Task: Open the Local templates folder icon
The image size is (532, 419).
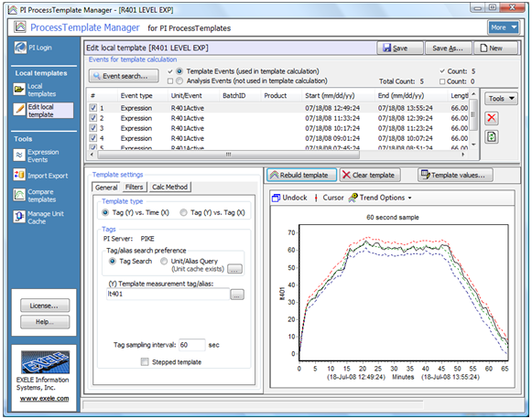Action: pyautogui.click(x=19, y=90)
